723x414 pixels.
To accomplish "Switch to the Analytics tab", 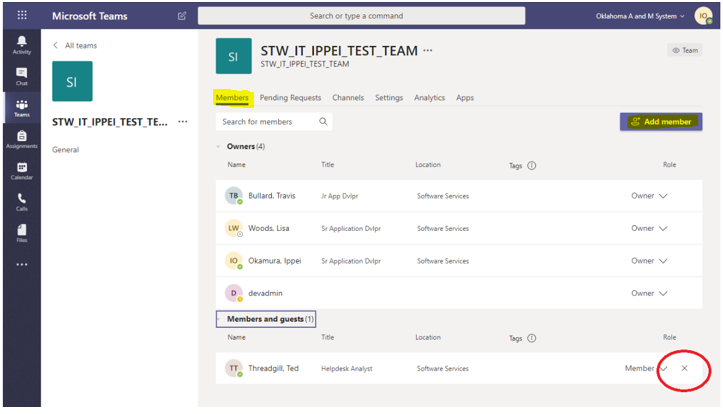I will (x=429, y=98).
